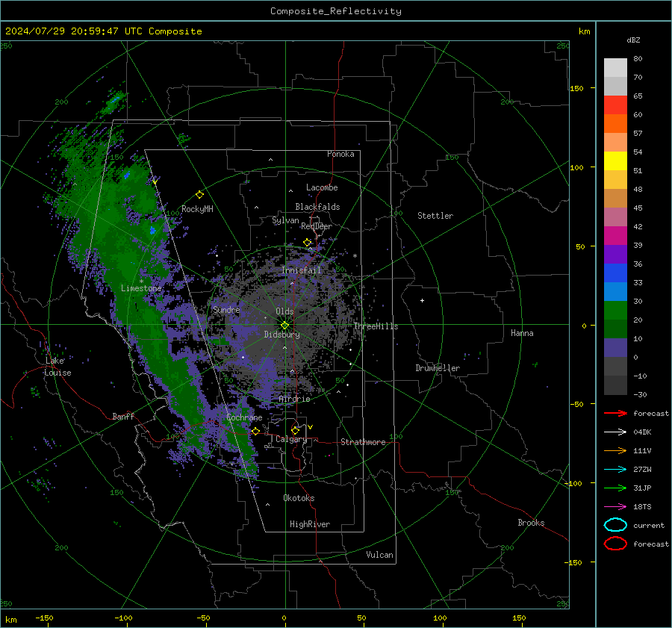Click the -150 tick on the bottom axis
Screen dimensions: 672x628
coord(44,618)
